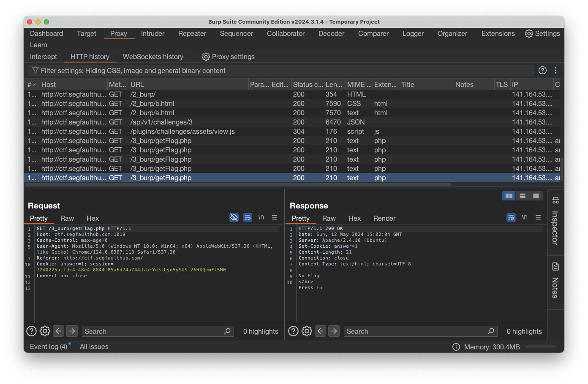Sort history by Host column header
This screenshot has width=588, height=384.
(73, 84)
